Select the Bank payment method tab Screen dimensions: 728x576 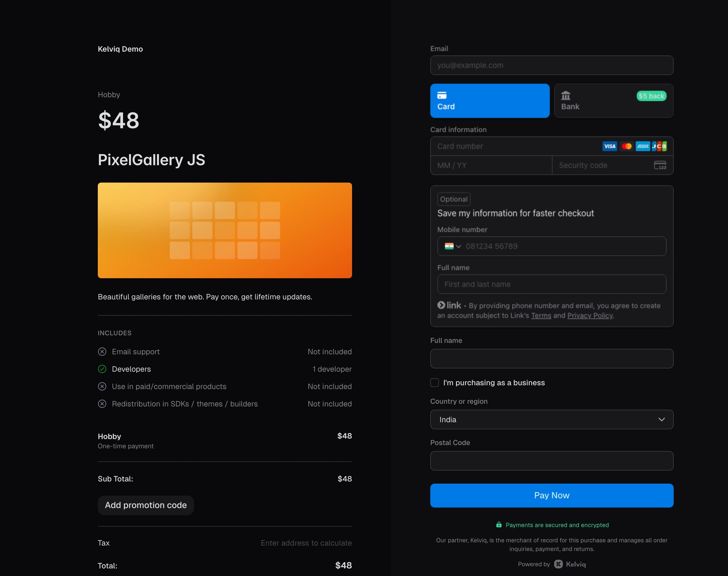614,101
